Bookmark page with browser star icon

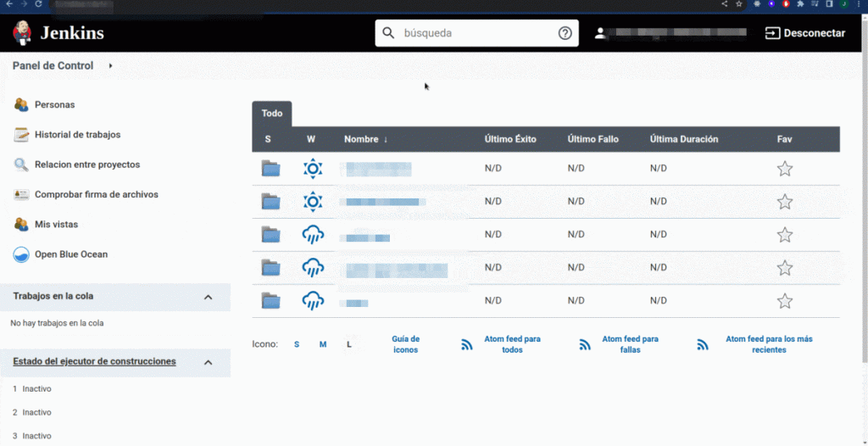coord(738,4)
